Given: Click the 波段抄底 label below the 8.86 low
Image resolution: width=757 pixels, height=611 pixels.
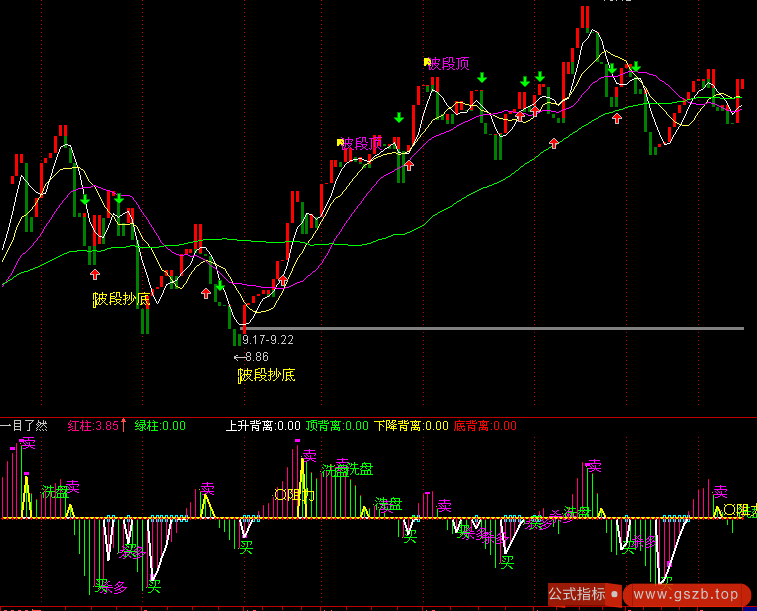Looking at the screenshot, I should [267, 375].
